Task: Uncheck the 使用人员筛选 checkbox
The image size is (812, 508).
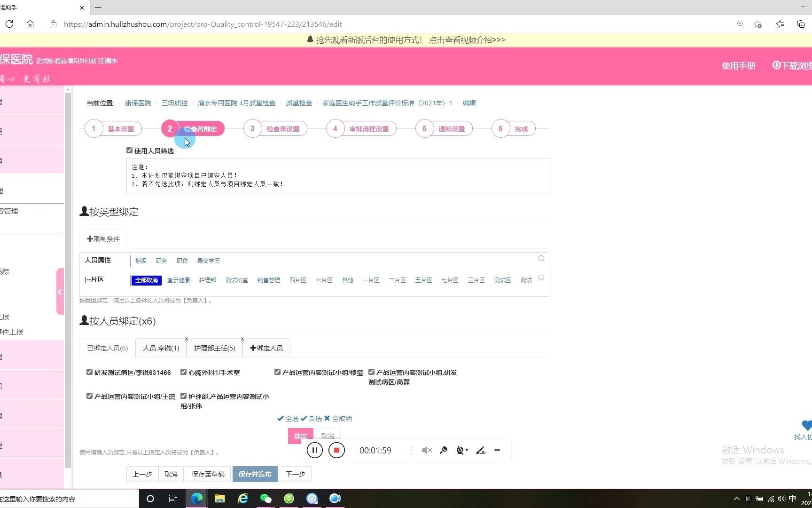Action: [x=130, y=150]
